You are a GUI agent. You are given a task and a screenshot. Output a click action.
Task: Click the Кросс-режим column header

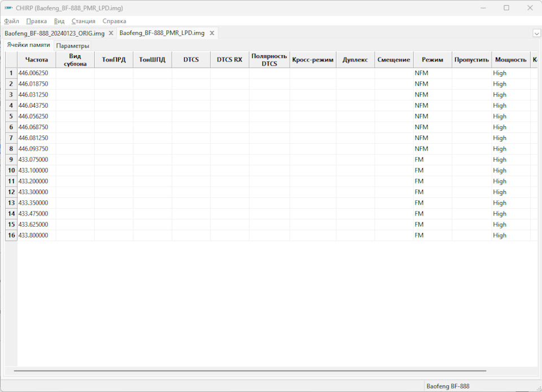point(313,60)
